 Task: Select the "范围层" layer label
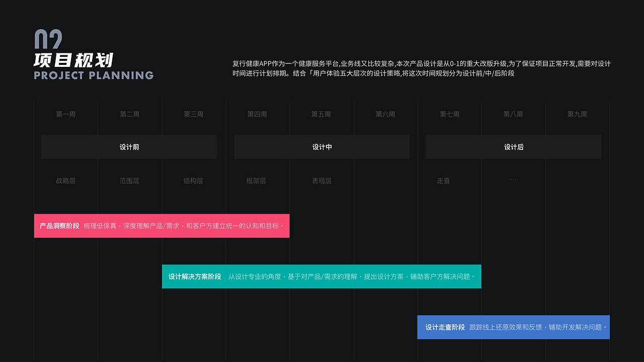point(129,180)
